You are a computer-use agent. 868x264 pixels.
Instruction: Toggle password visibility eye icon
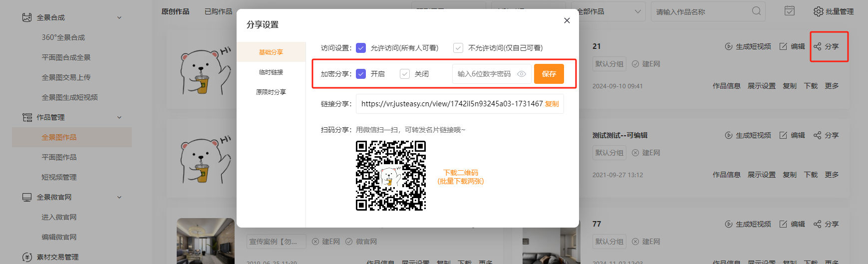click(x=522, y=74)
